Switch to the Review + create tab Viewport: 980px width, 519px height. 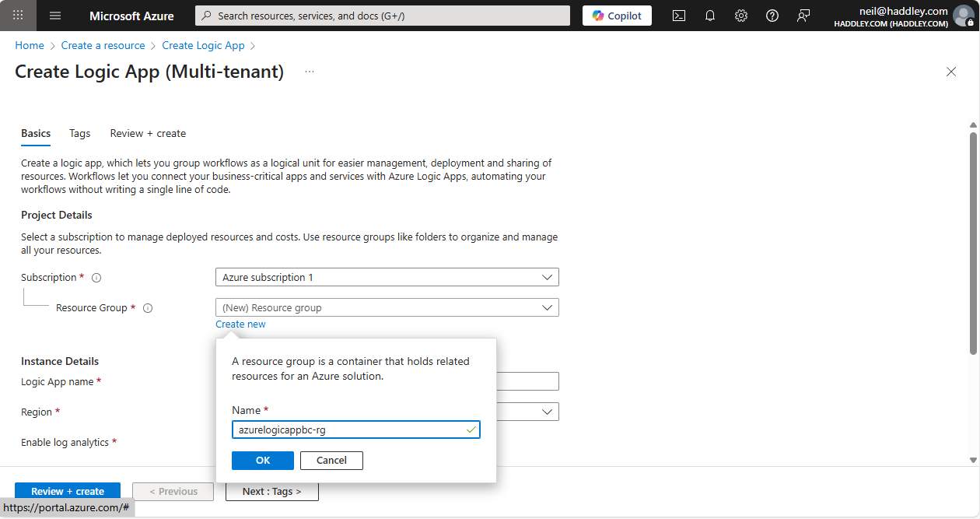pos(148,133)
